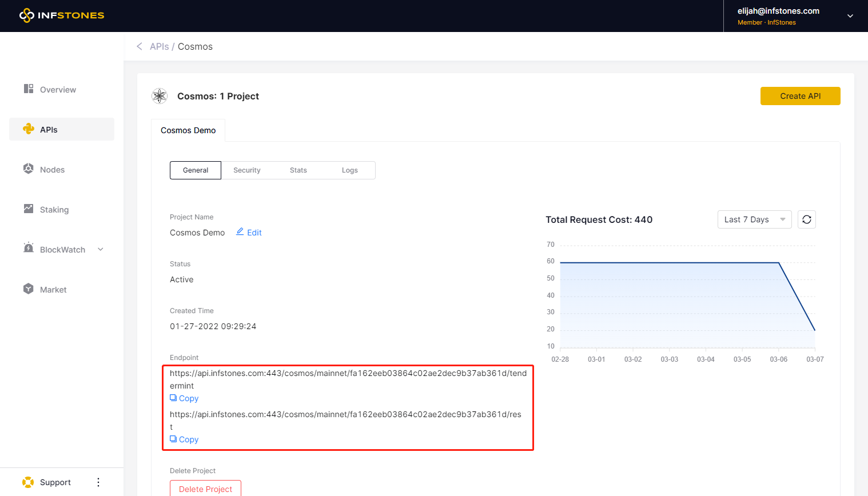Image resolution: width=868 pixels, height=496 pixels.
Task: Click the Total Request Cost: 440 heading
Action: pos(599,219)
